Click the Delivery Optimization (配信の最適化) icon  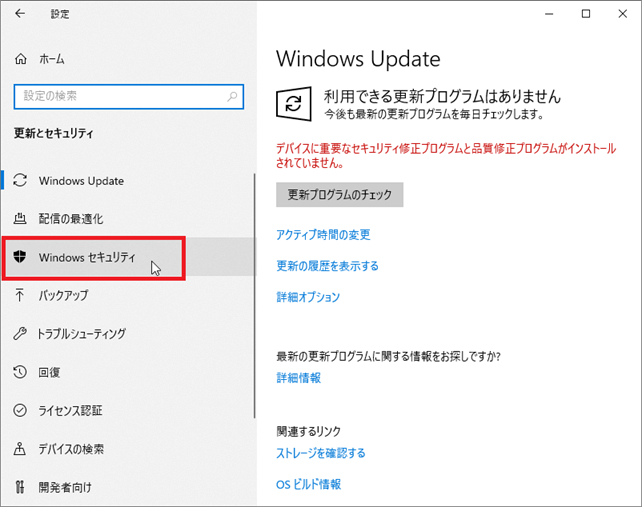click(x=20, y=218)
